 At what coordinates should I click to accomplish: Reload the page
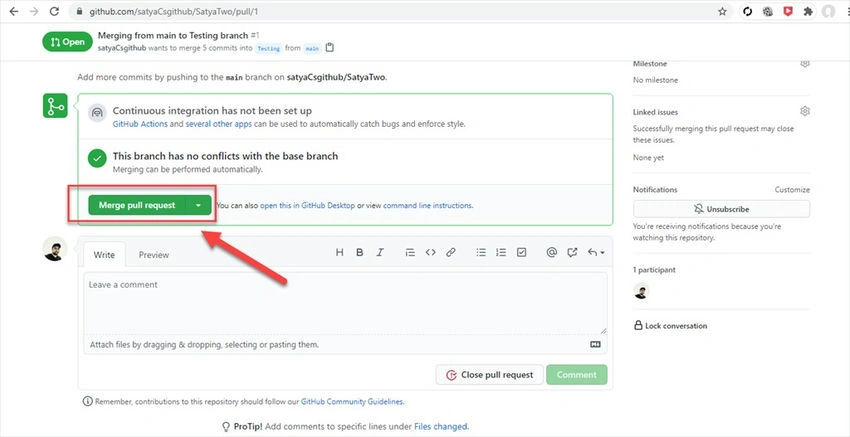pos(54,11)
